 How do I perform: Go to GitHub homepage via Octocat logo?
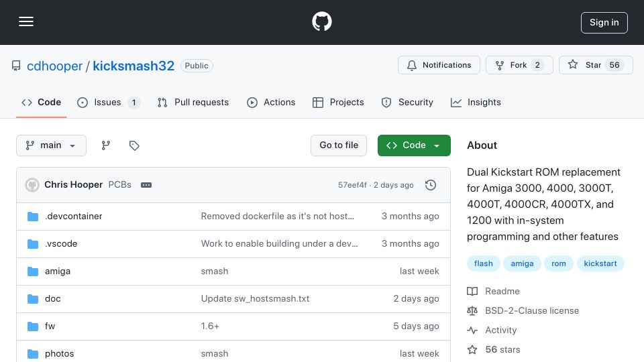[x=321, y=21]
